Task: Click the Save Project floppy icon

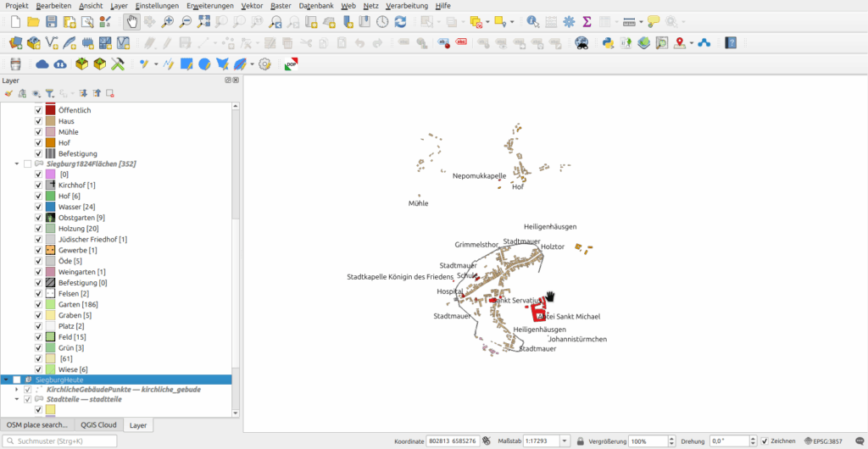Action: click(x=52, y=22)
